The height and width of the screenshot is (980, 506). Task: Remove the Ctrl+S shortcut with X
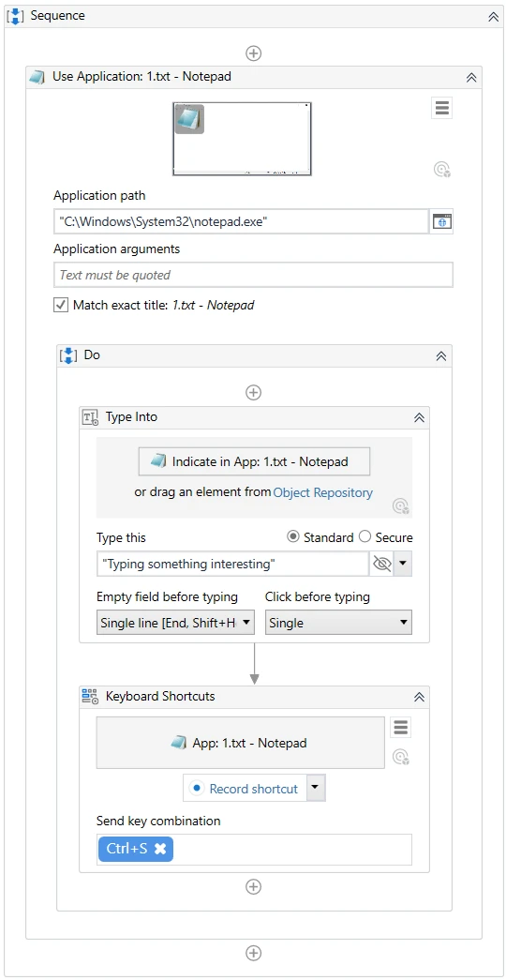pyautogui.click(x=160, y=849)
